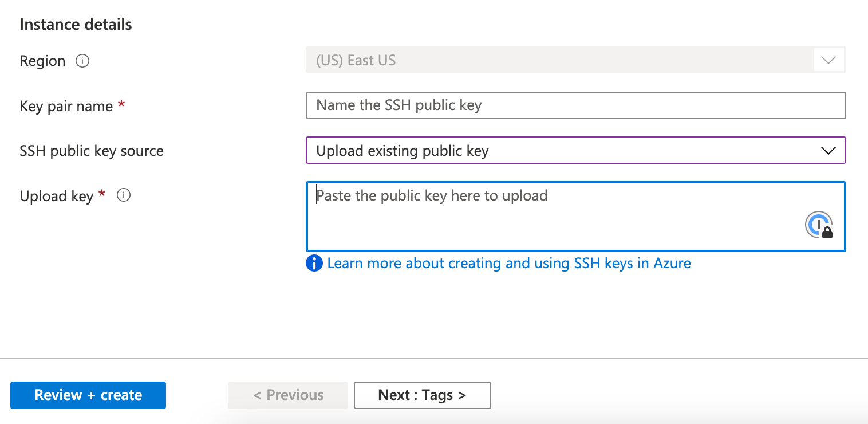View the Upload key info tooltip icon
The image size is (868, 424).
[124, 195]
